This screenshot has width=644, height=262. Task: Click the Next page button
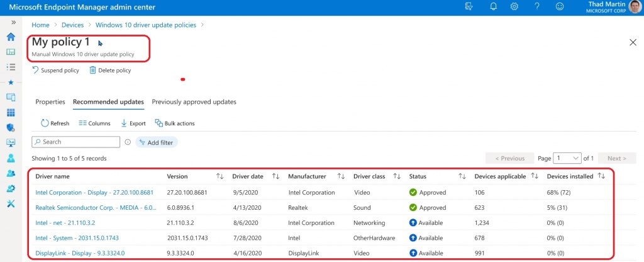tap(617, 158)
